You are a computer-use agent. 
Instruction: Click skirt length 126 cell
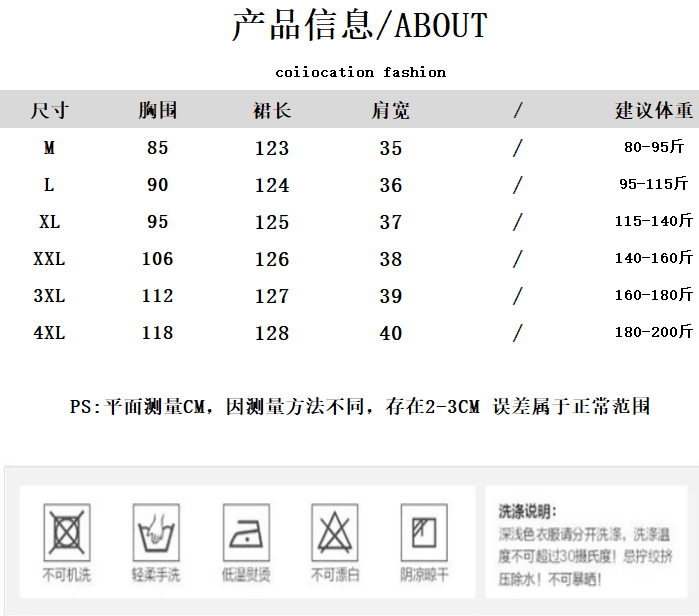pyautogui.click(x=272, y=259)
